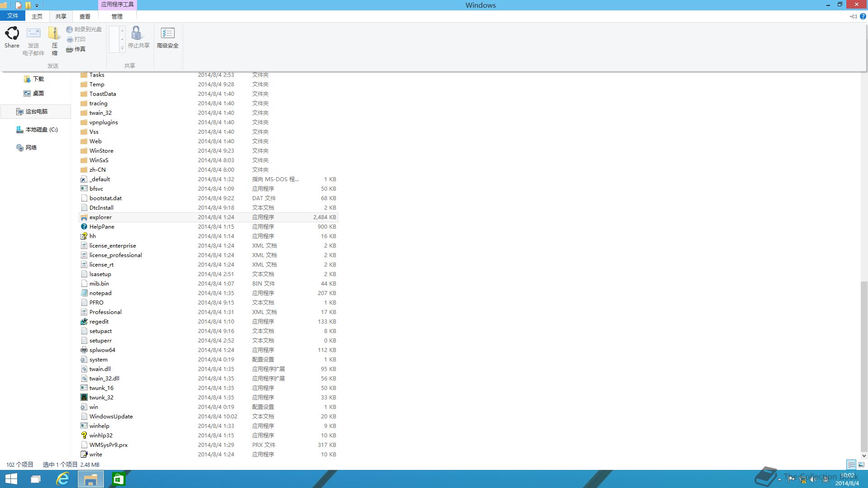Screen dimensions: 868x488
Task: Select the bootstat.dat file
Action: pos(208,198)
